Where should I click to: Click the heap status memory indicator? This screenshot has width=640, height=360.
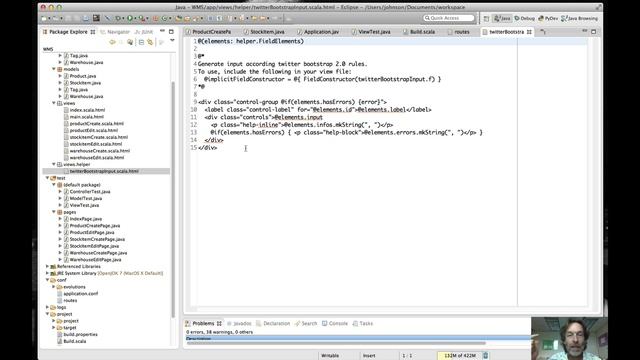[459, 356]
